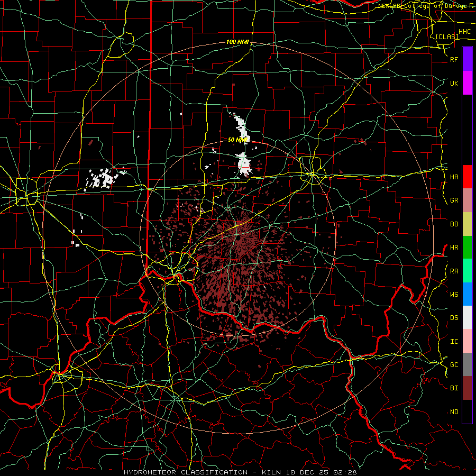
Task: Click the 'UK' legend label
Action: (454, 83)
